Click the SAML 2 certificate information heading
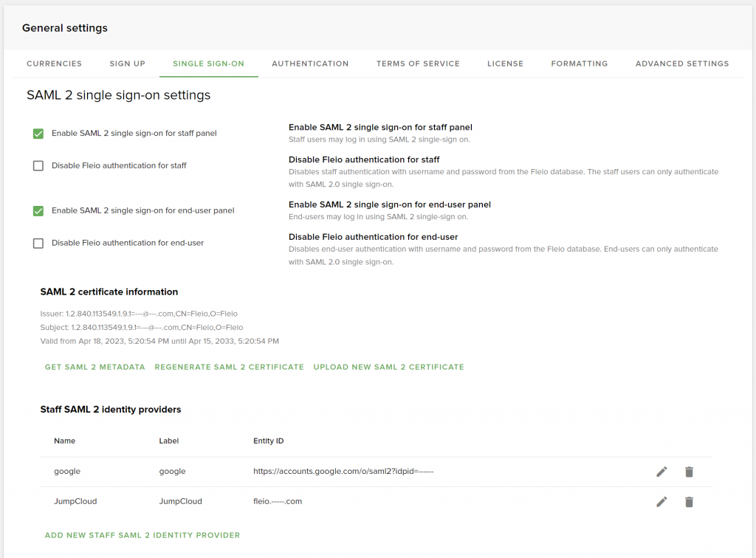This screenshot has width=756, height=558. tap(109, 292)
